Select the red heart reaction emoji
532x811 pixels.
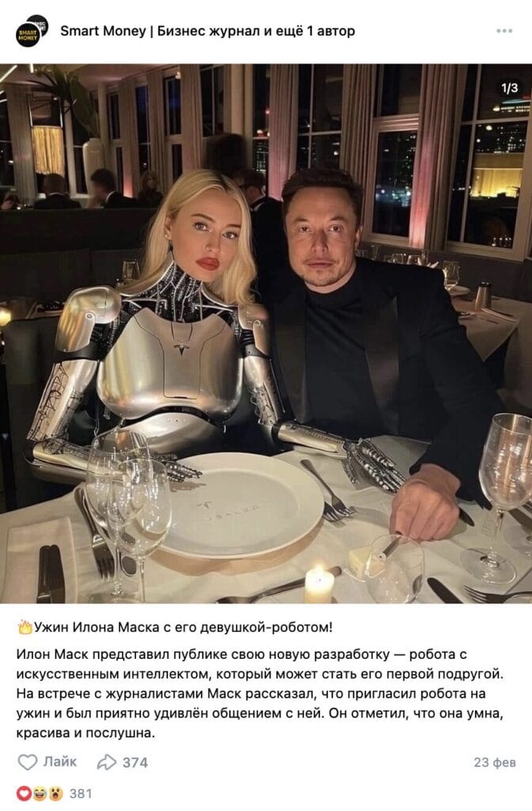pyautogui.click(x=24, y=793)
